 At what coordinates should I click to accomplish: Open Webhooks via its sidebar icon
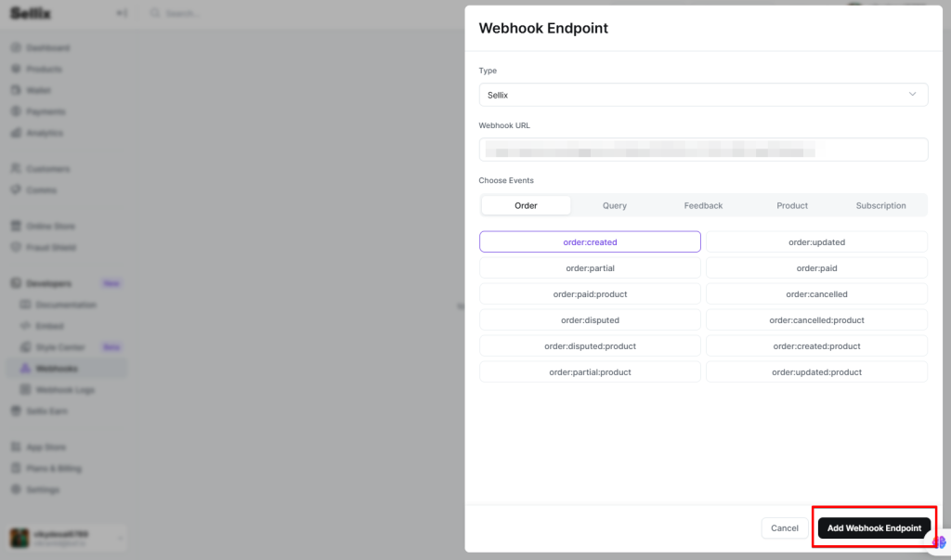[x=25, y=369]
